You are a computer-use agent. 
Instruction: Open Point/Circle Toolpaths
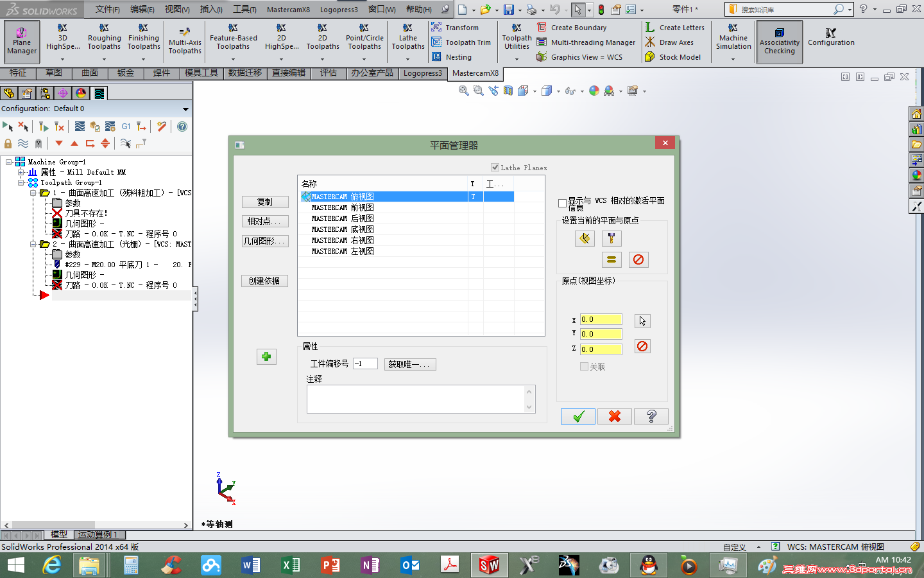(x=364, y=38)
